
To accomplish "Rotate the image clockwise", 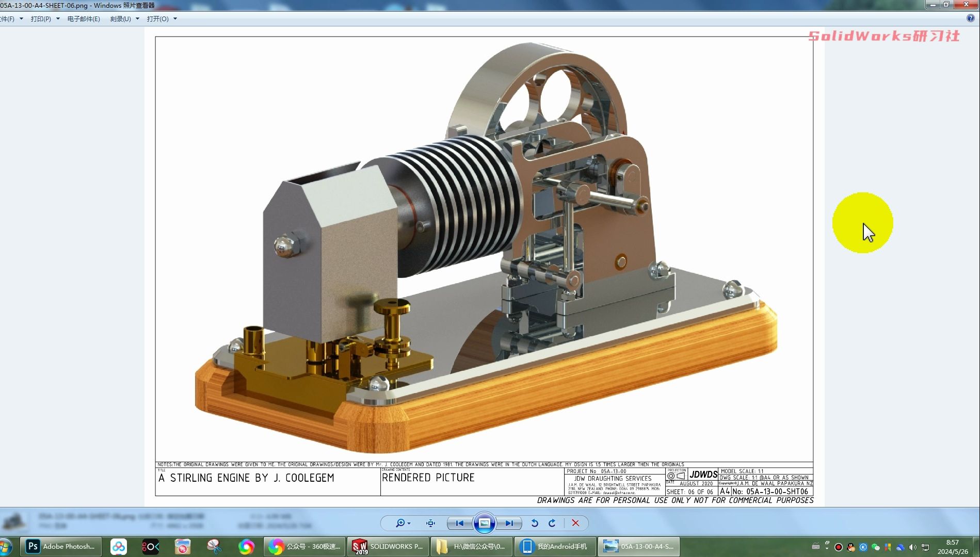I will (x=552, y=523).
